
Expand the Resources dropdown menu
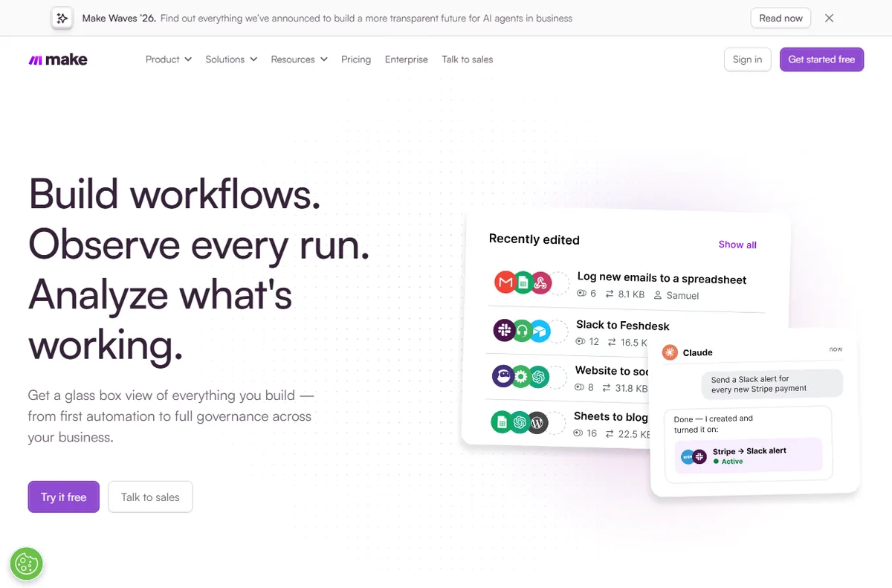(x=299, y=59)
